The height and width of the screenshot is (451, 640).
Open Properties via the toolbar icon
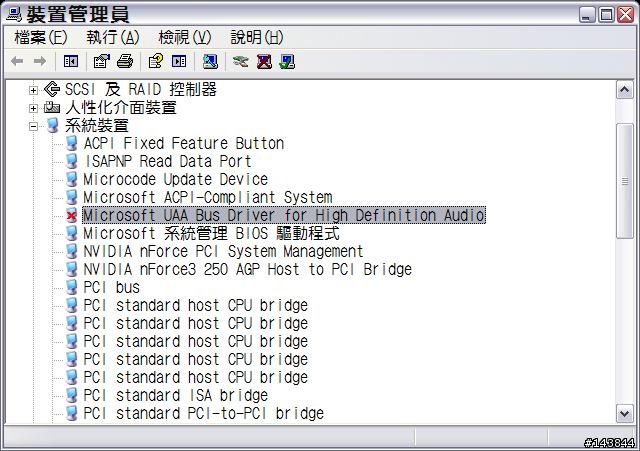[101, 62]
